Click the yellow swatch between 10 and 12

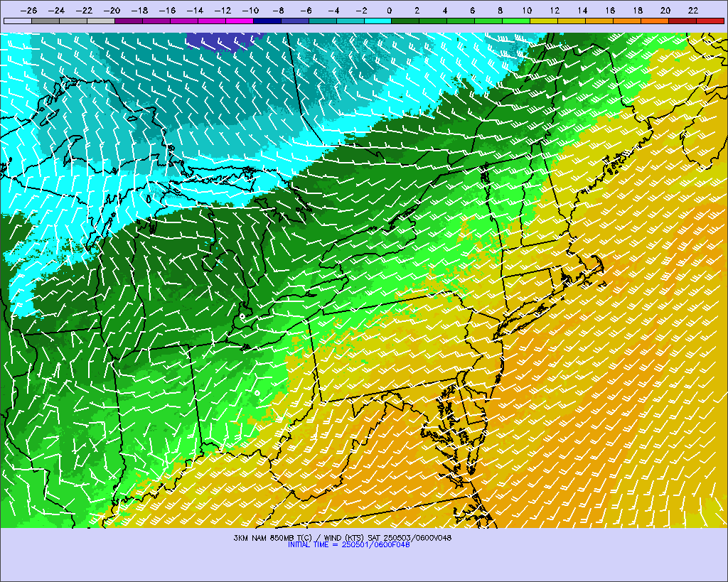tap(544, 21)
